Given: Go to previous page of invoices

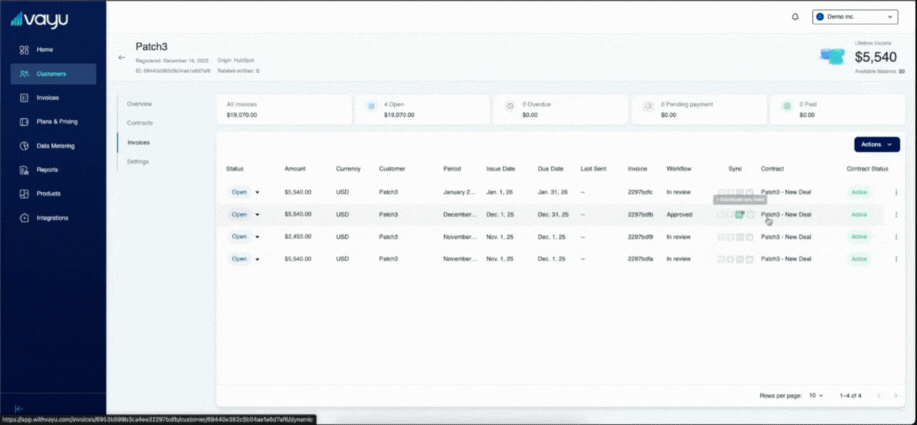Looking at the screenshot, I should coord(878,396).
